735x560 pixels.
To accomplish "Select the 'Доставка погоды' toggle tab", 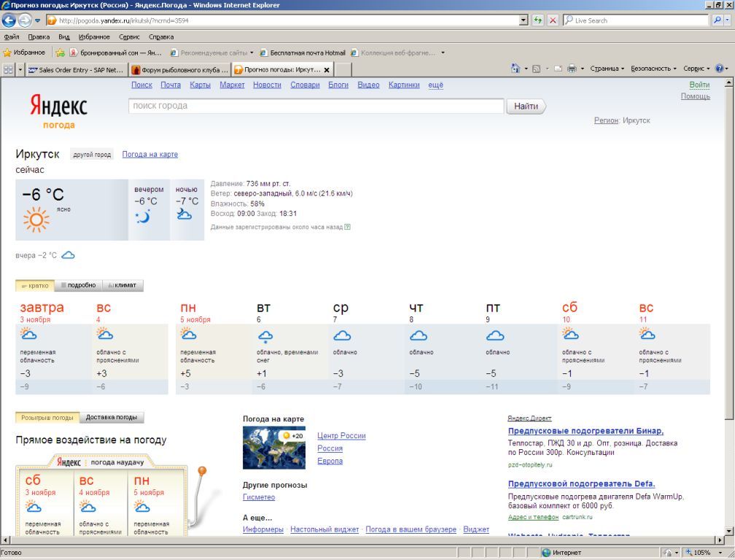I will point(112,417).
